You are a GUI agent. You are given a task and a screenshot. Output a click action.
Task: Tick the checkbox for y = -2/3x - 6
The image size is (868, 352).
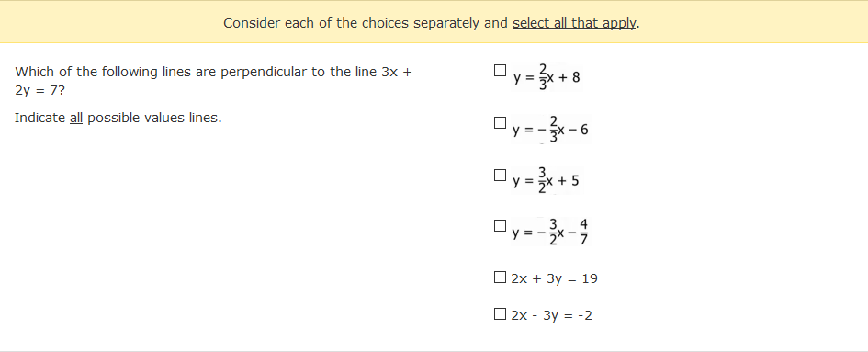pyautogui.click(x=500, y=122)
